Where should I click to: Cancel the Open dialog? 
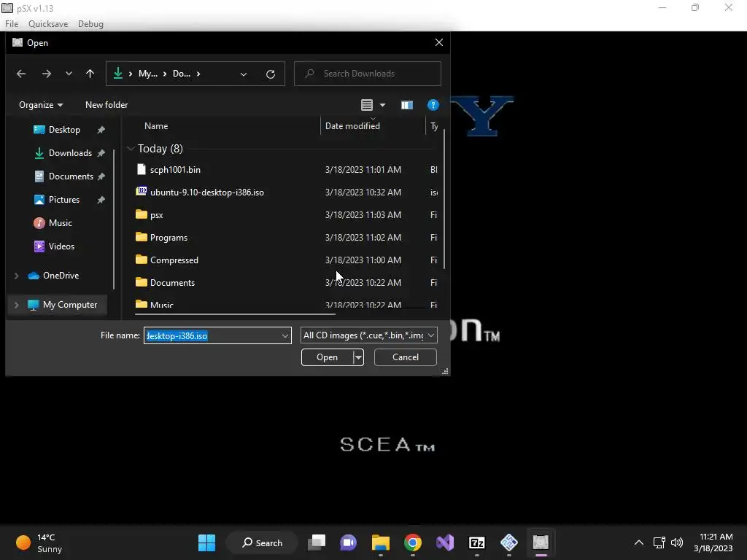coord(406,357)
